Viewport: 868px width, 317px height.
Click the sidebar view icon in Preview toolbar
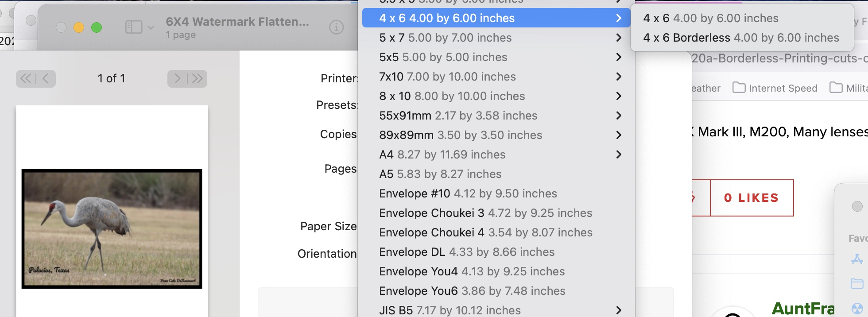[x=133, y=27]
